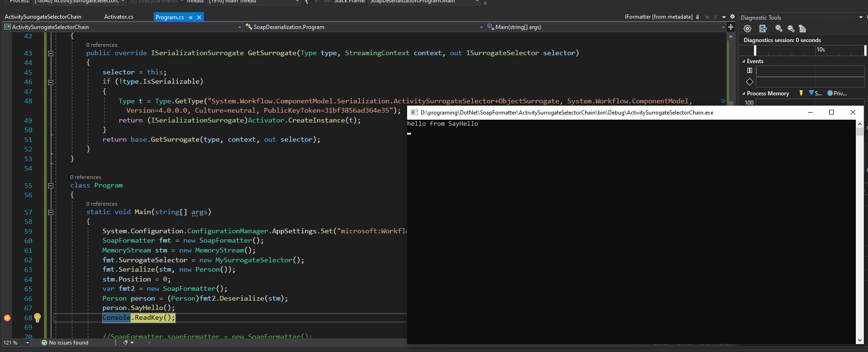
Task: Click the No issues found status
Action: click(69, 343)
